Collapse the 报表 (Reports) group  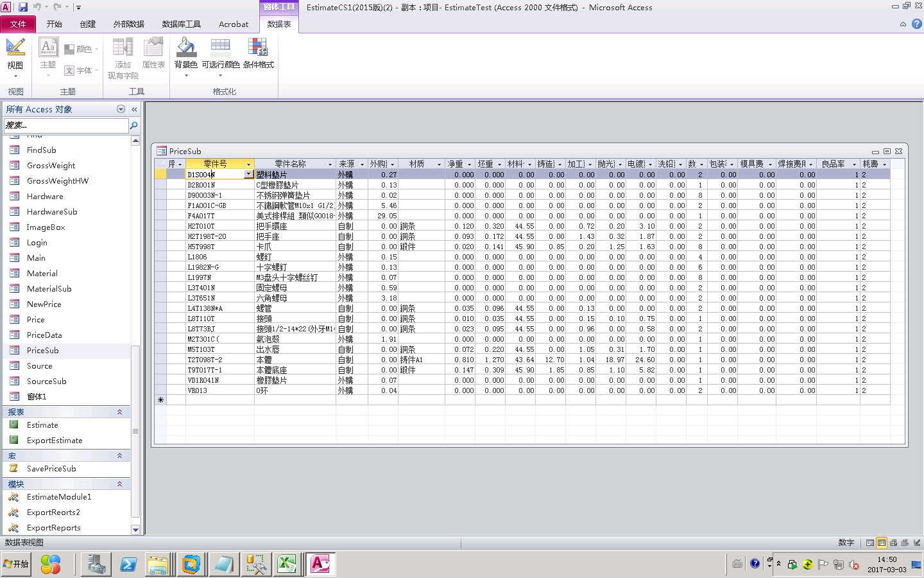(x=119, y=412)
